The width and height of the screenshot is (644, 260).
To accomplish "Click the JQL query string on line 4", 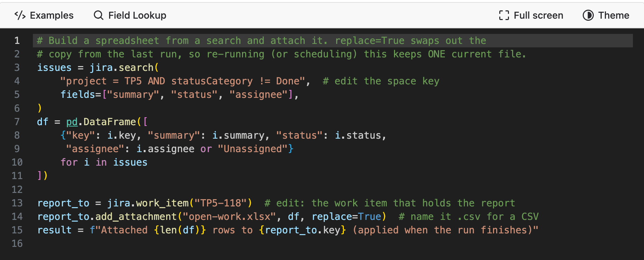I will (x=182, y=81).
